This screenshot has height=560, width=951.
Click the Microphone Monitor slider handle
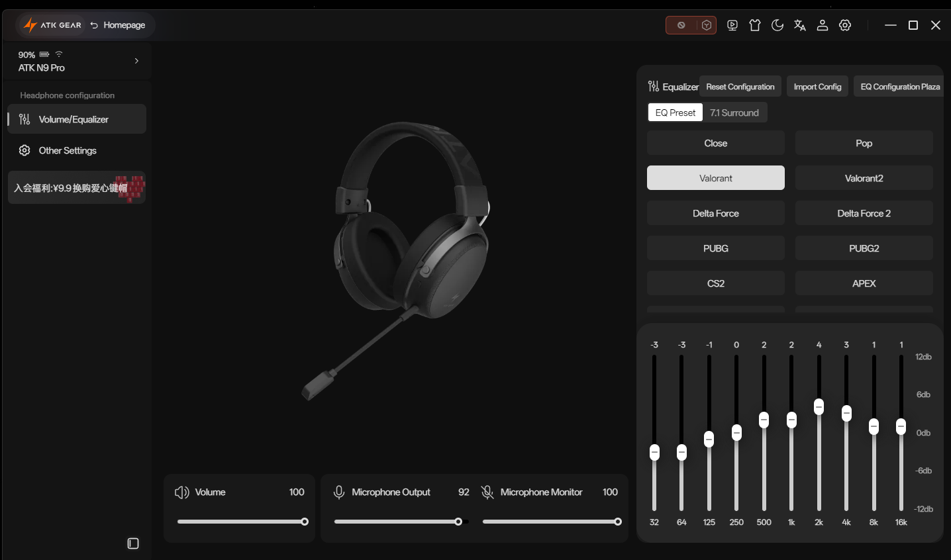coord(618,522)
